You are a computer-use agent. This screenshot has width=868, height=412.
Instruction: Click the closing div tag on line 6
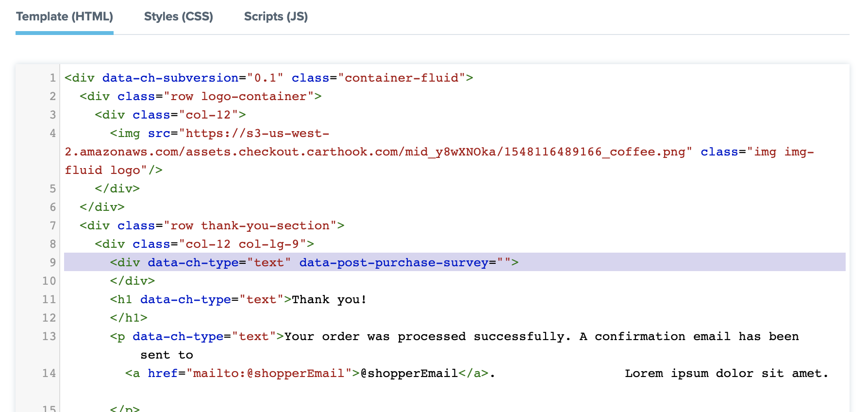click(102, 207)
